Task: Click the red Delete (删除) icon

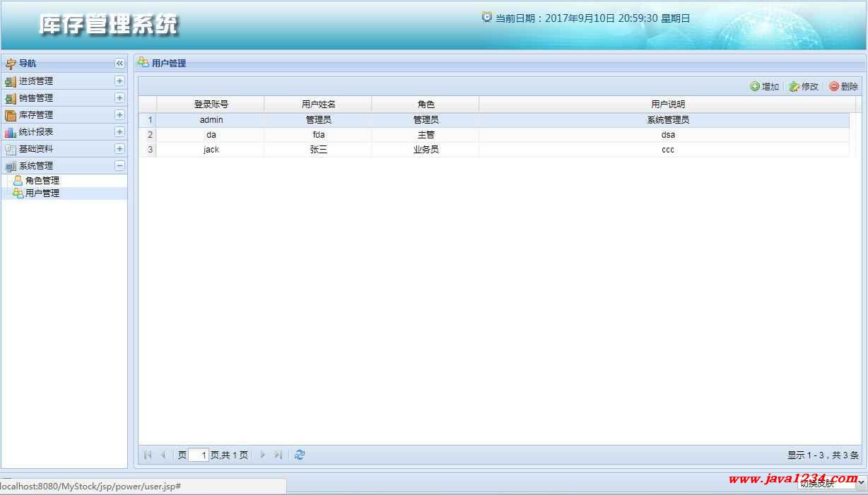Action: coord(834,87)
